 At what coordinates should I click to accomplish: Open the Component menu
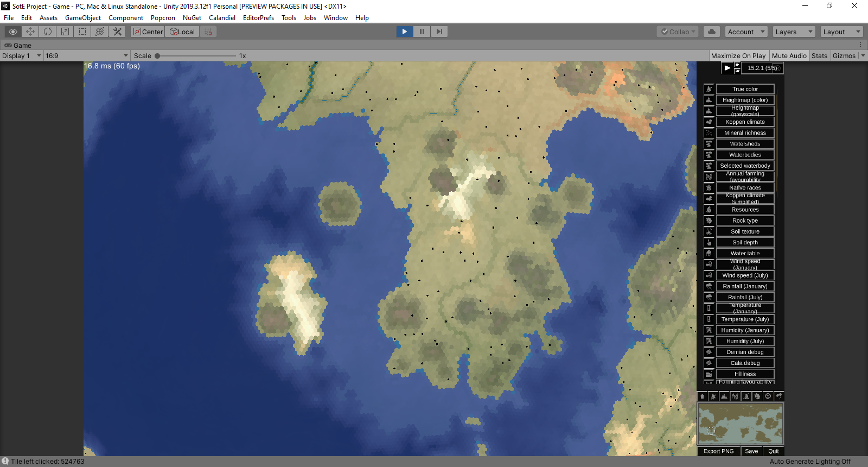[126, 18]
